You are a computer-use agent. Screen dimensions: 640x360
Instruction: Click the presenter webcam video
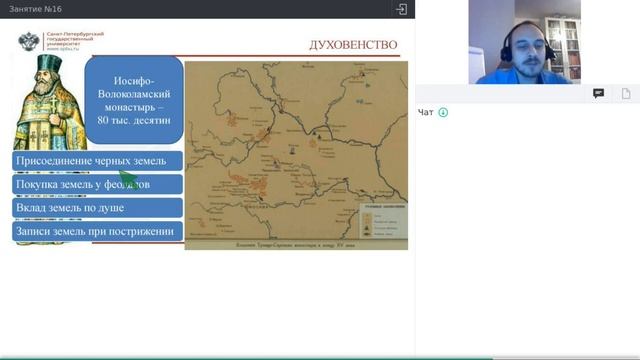[x=524, y=42]
